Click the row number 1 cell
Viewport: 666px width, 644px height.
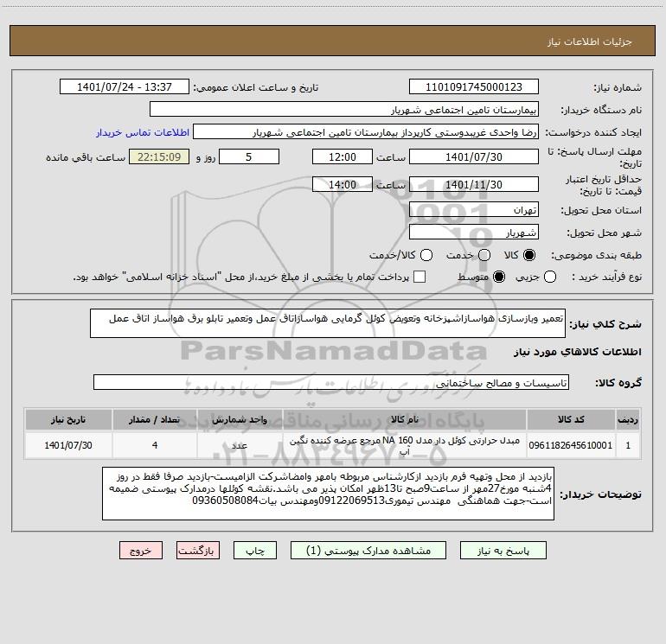[628, 445]
